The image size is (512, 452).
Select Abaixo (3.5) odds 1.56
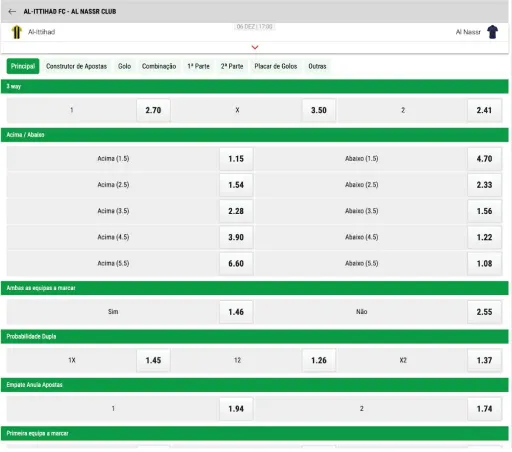coord(484,211)
